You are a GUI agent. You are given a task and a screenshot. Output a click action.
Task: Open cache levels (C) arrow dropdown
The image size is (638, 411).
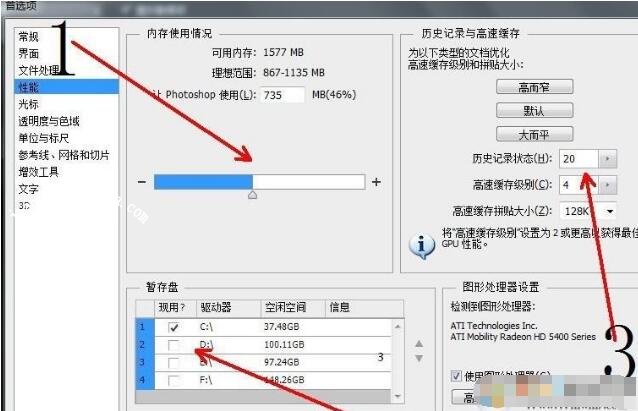coord(608,185)
